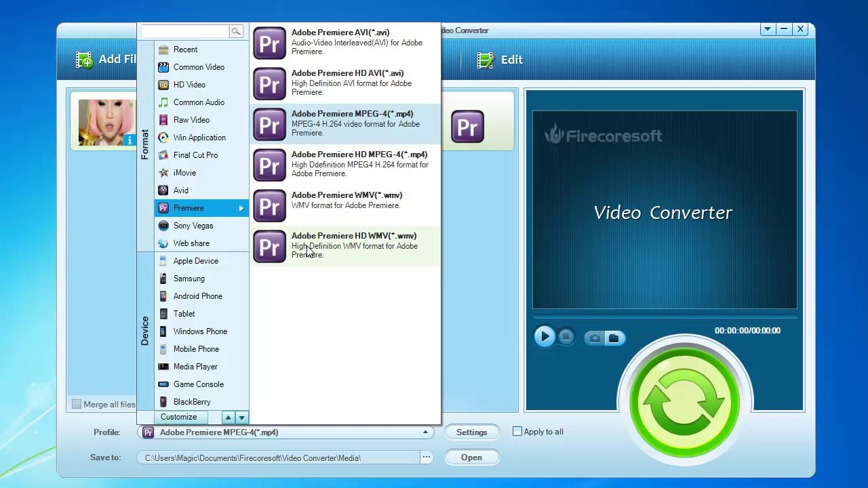Browse save path with ellipsis button
Image resolution: width=868 pixels, height=488 pixels.
[427, 457]
